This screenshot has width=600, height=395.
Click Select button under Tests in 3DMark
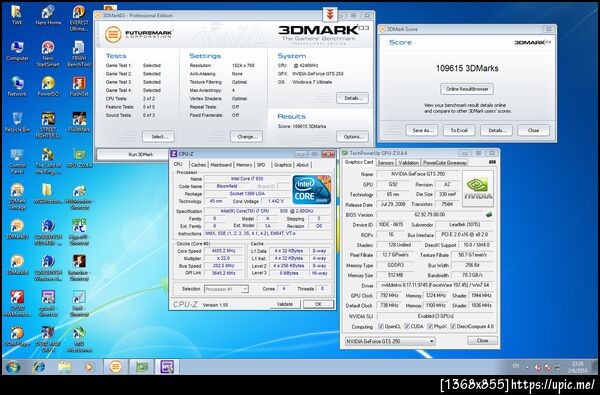click(158, 136)
